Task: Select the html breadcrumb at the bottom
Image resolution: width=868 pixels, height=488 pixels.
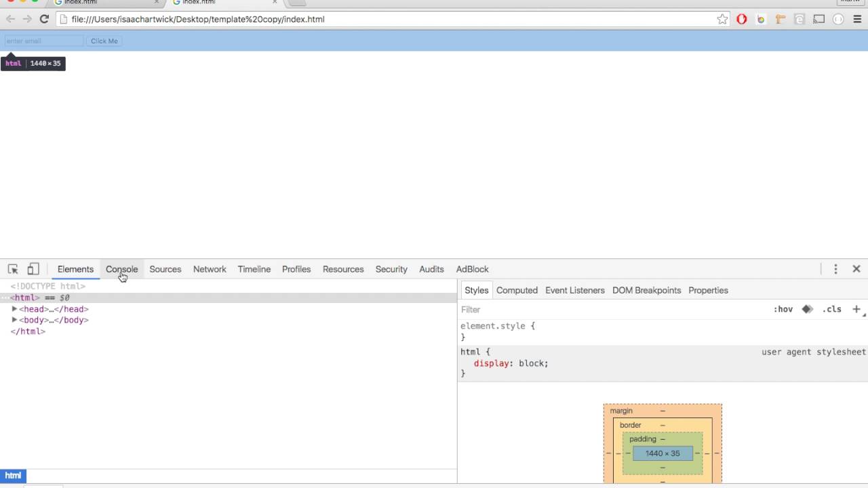Action: [x=13, y=476]
